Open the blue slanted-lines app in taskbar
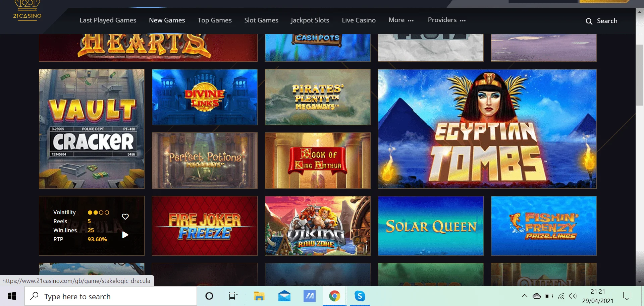Screen dimensions: 644x306 [x=309, y=296]
